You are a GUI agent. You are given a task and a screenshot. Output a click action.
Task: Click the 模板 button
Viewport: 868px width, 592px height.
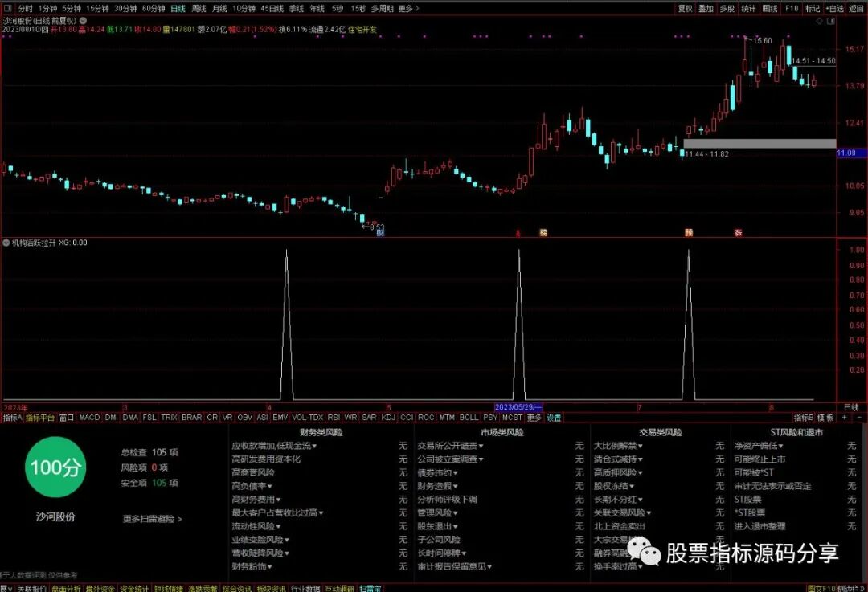(826, 418)
